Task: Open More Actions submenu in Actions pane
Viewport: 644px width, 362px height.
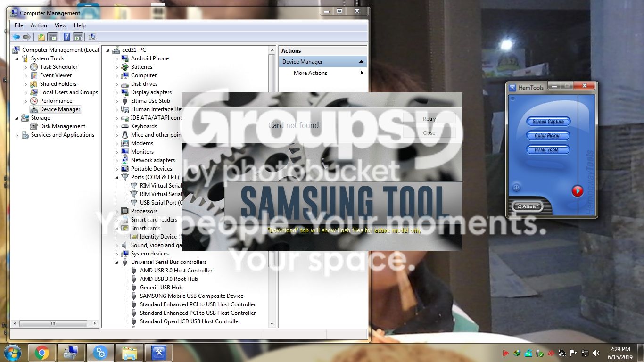Action: pos(322,73)
